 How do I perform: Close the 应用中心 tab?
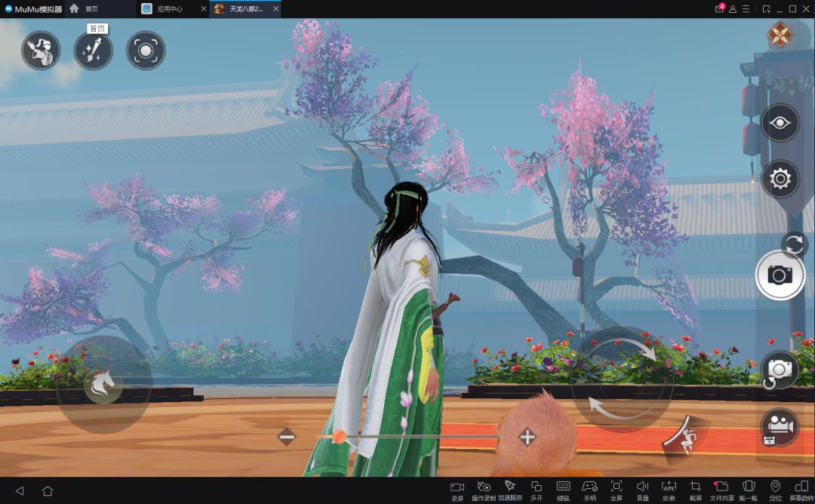[204, 9]
